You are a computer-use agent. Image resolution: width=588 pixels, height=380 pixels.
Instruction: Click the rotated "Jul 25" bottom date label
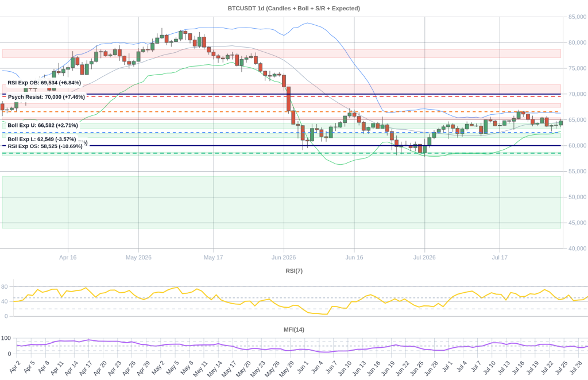pyautogui.click(x=562, y=369)
